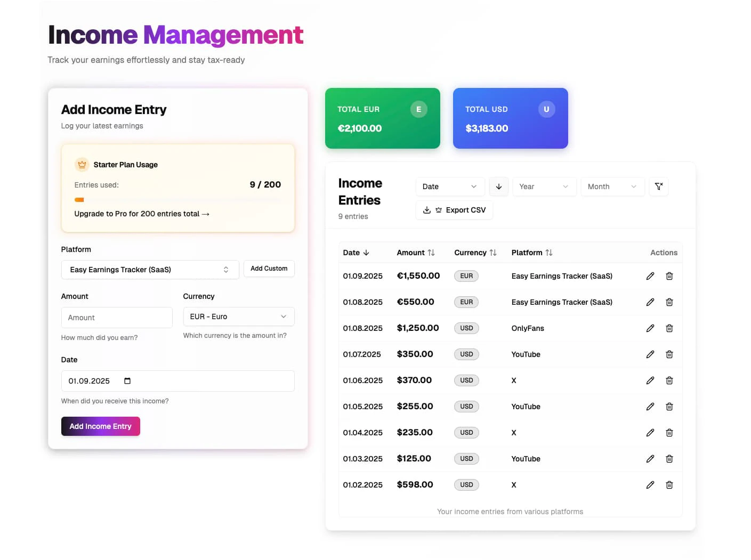Viewport: 751px width, 560px height.
Task: Open the Year filter dropdown
Action: [x=544, y=186]
